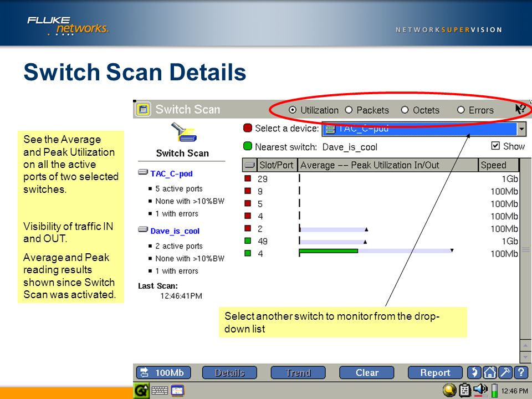Click the utilization bar for port 2
The image size is (532, 399).
click(334, 229)
